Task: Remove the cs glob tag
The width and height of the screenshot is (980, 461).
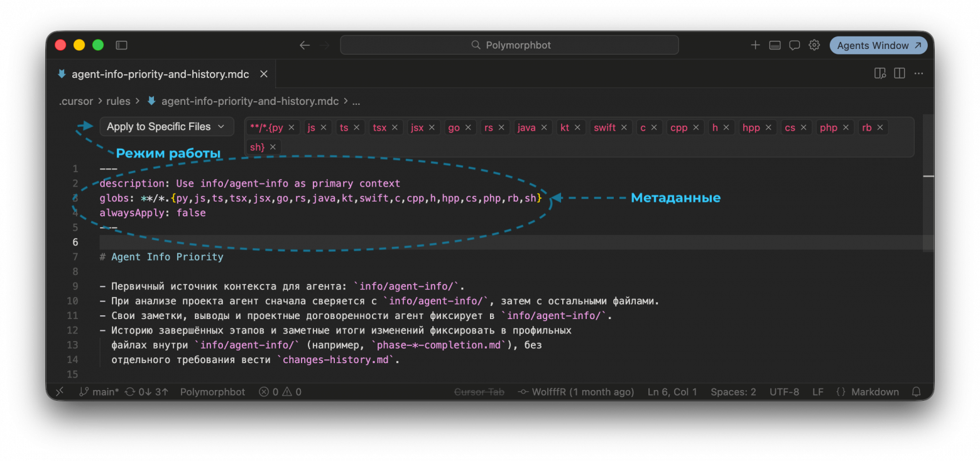Action: (803, 127)
